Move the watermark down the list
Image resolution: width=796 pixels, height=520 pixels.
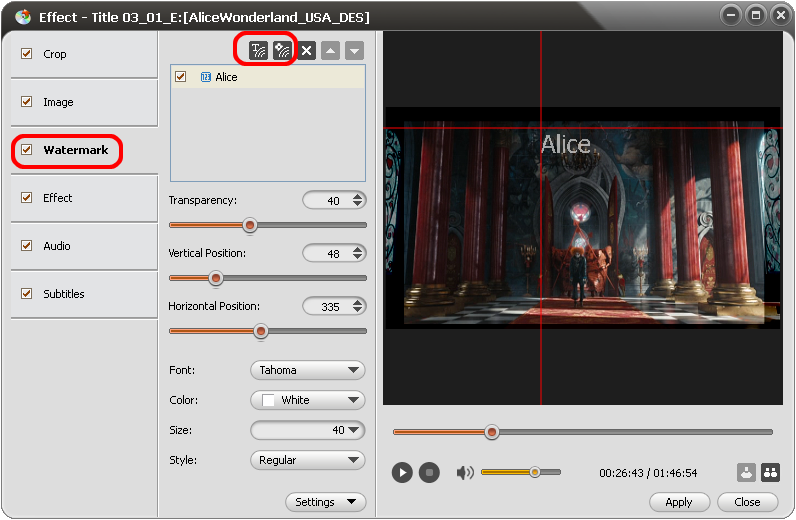[x=354, y=50]
